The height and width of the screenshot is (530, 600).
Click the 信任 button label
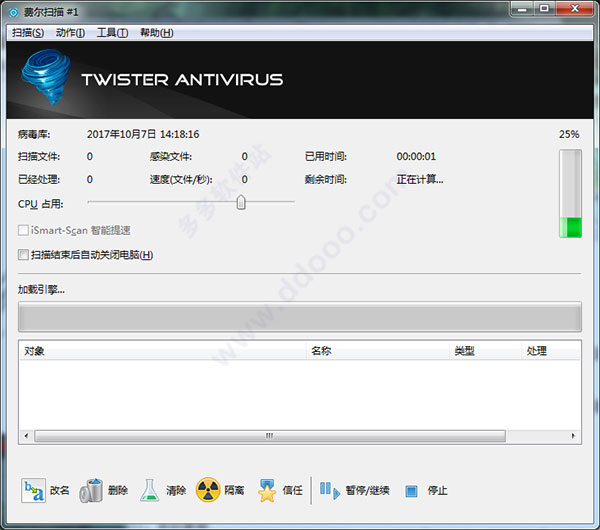293,490
